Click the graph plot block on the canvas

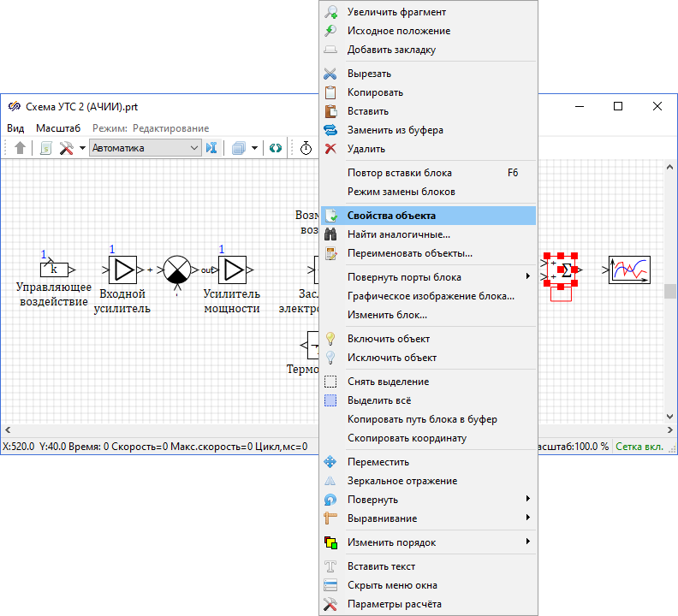click(629, 269)
